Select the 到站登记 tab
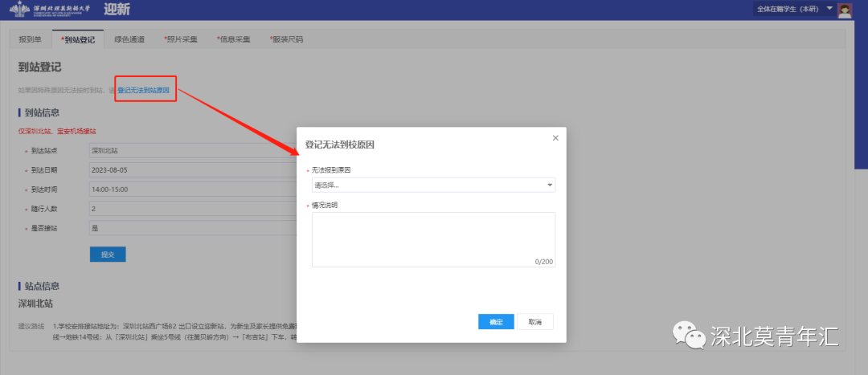868x375 pixels. click(77, 39)
